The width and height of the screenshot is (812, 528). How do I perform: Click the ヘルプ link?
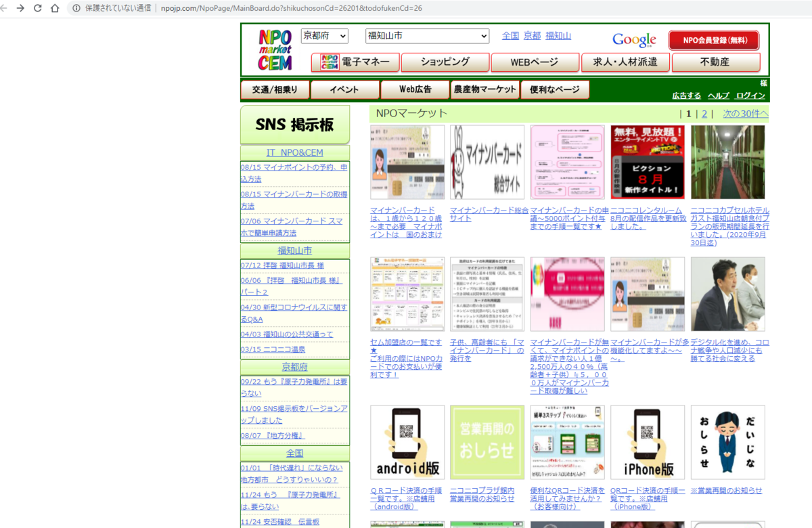point(719,95)
